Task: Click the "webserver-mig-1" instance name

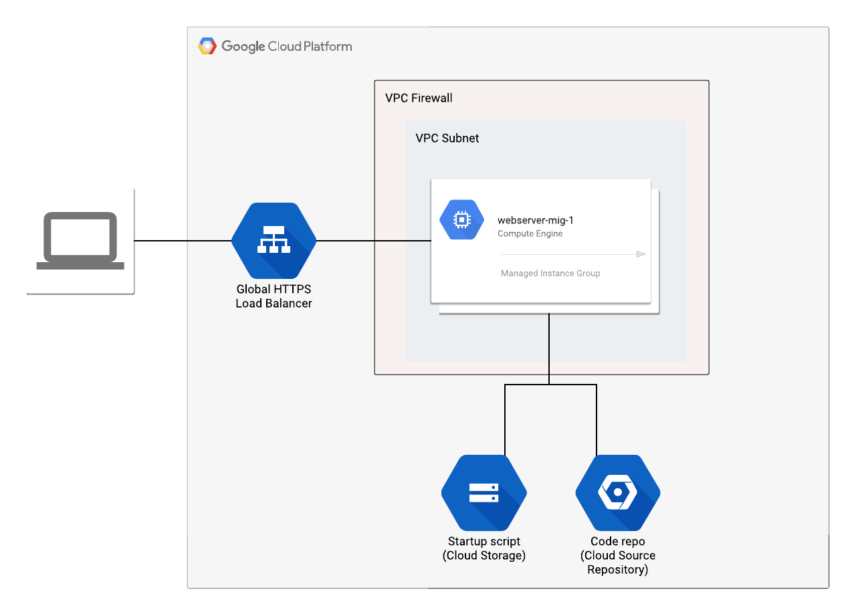Action: click(x=536, y=220)
